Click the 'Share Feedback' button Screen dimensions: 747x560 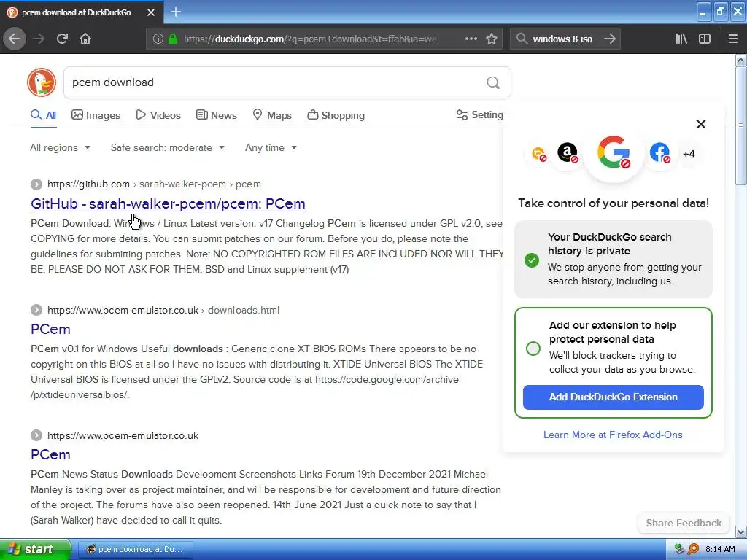[684, 523]
